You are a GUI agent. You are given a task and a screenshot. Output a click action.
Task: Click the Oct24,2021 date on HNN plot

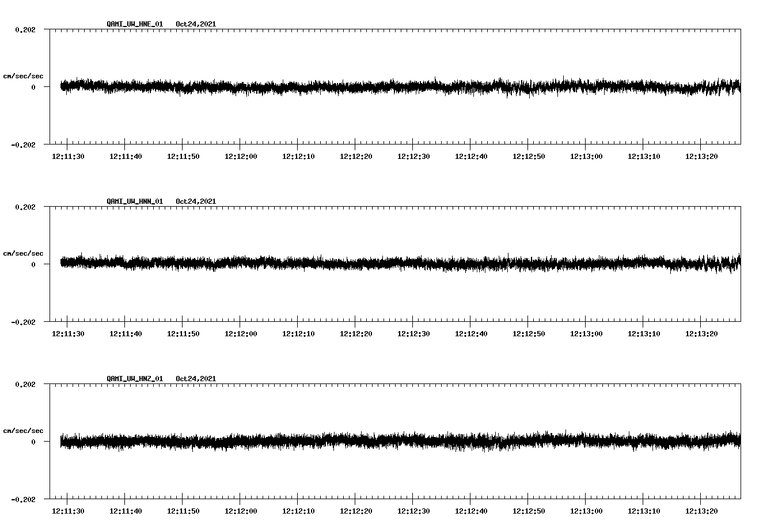pos(196,202)
